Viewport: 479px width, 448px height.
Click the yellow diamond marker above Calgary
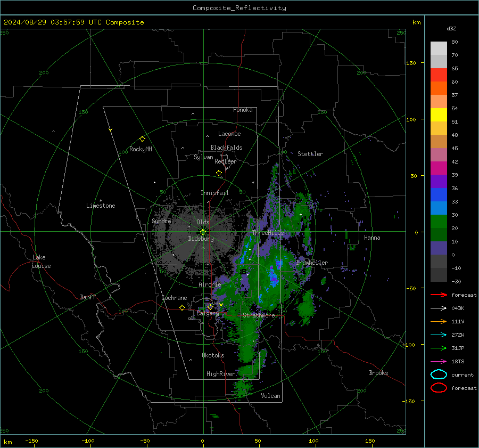point(210,307)
